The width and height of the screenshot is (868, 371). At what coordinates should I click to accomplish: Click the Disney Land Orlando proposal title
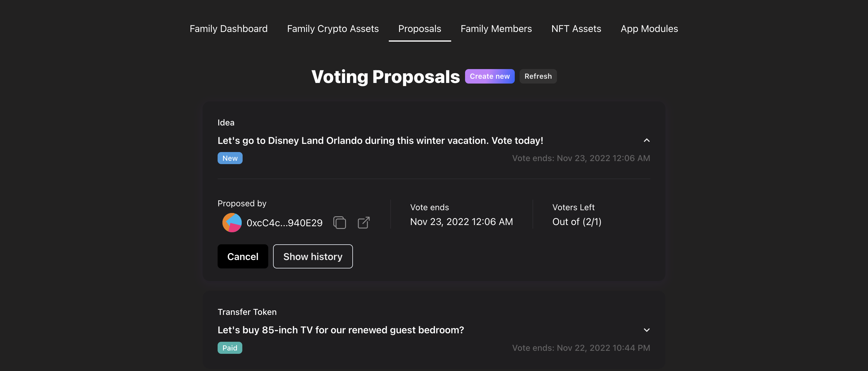(380, 140)
